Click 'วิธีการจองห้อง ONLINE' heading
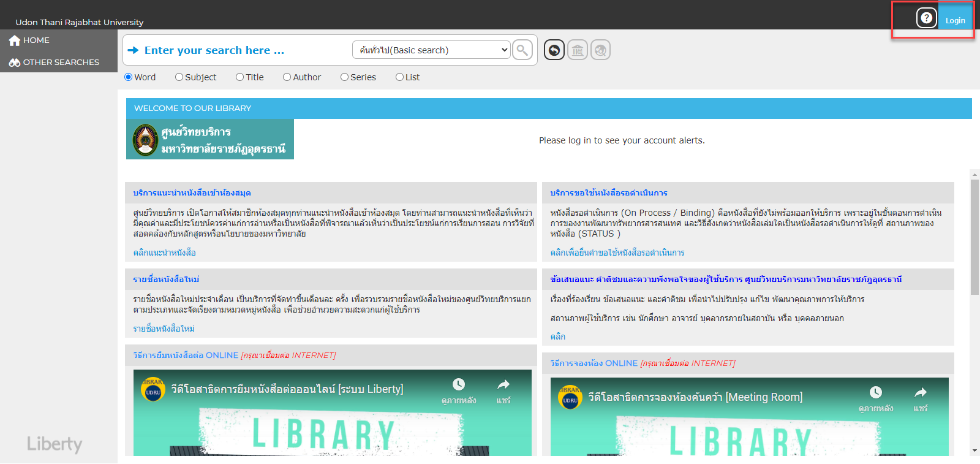Viewport: 980px width, 464px height. pos(594,363)
